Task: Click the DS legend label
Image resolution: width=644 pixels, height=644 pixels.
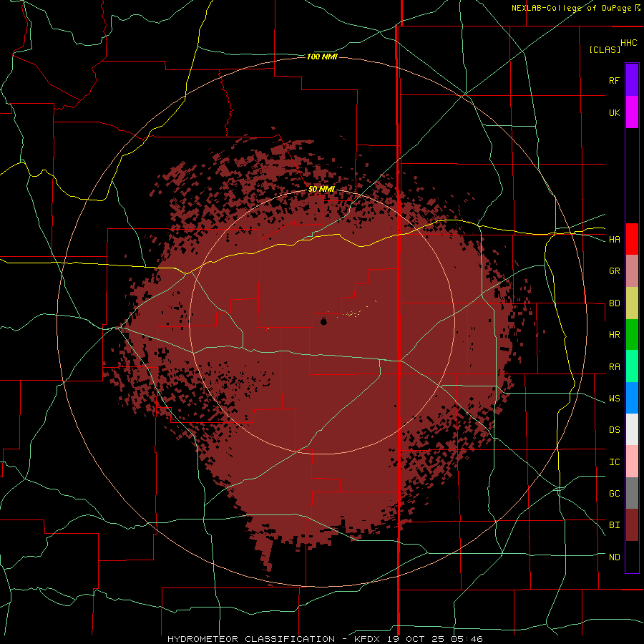Action: 615,430
